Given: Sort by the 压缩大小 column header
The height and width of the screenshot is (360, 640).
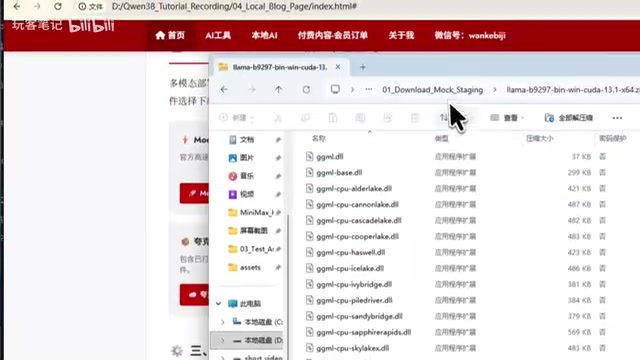Looking at the screenshot, I should coord(540,138).
